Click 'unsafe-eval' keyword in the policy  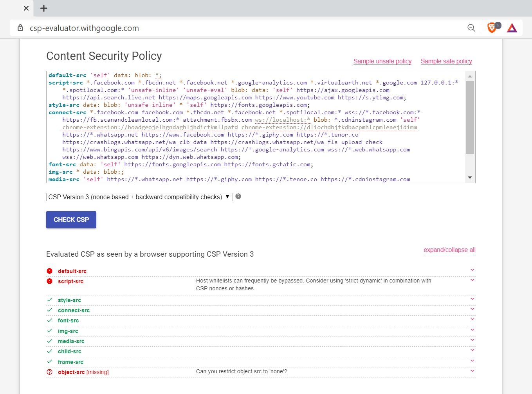205,90
